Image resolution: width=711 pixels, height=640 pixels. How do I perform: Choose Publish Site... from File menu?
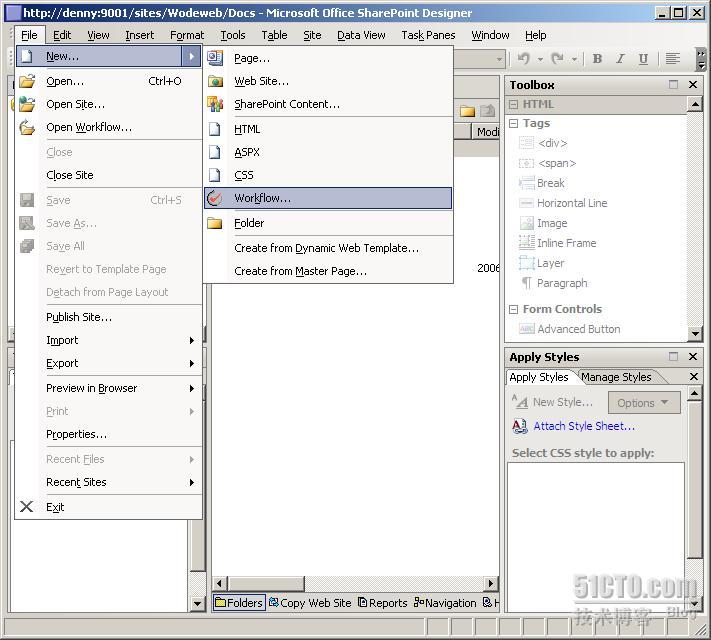click(109, 317)
